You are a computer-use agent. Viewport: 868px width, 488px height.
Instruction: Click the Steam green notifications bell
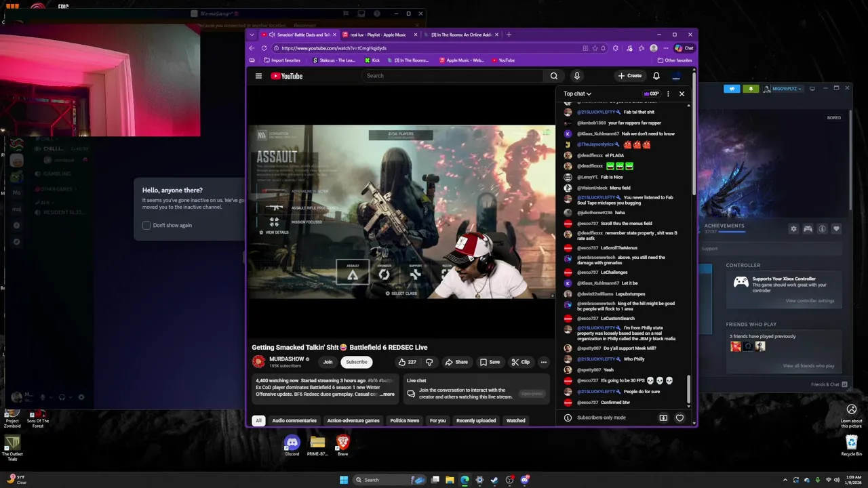click(x=751, y=89)
